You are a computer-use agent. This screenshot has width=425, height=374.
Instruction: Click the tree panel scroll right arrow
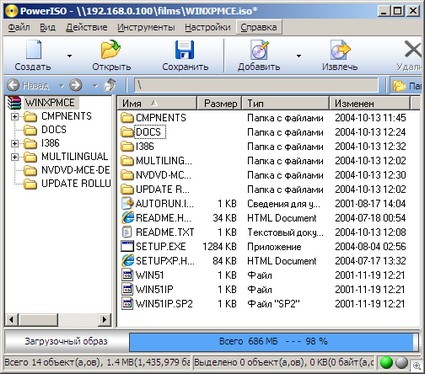coord(104,320)
